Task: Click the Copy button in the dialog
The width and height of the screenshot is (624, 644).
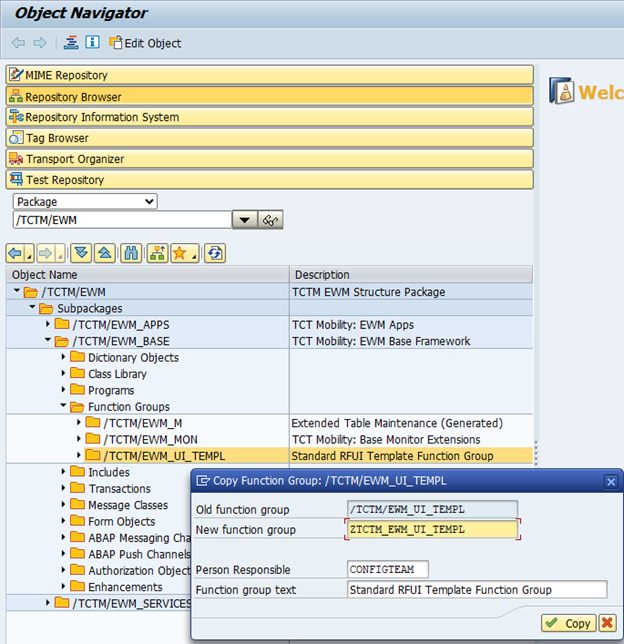Action: 567,623
